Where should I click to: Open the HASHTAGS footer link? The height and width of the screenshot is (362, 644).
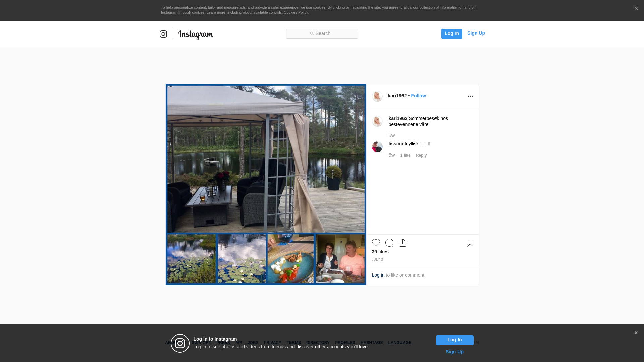point(371,343)
